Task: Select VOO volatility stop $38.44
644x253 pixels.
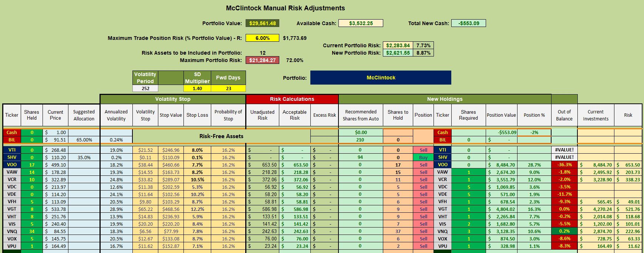Action: 145,165
